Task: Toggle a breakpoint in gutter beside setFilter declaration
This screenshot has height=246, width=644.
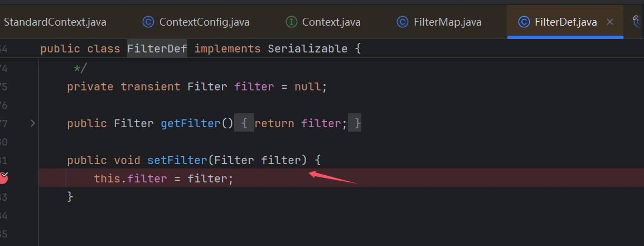Action: click(x=4, y=160)
